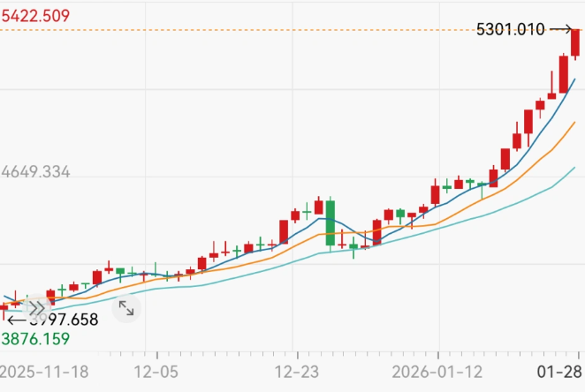Click the blue moving average line's right end

(x=574, y=79)
